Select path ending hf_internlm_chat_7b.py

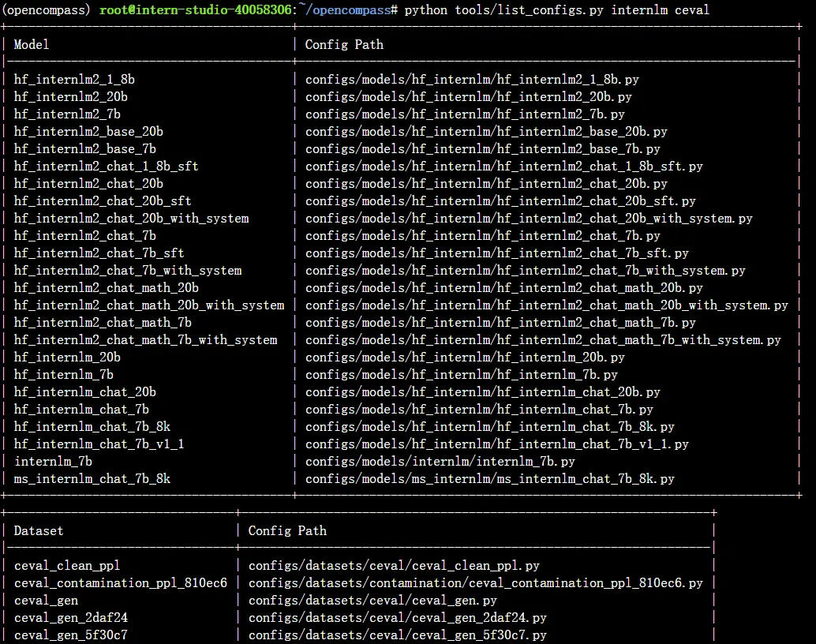[x=479, y=409]
